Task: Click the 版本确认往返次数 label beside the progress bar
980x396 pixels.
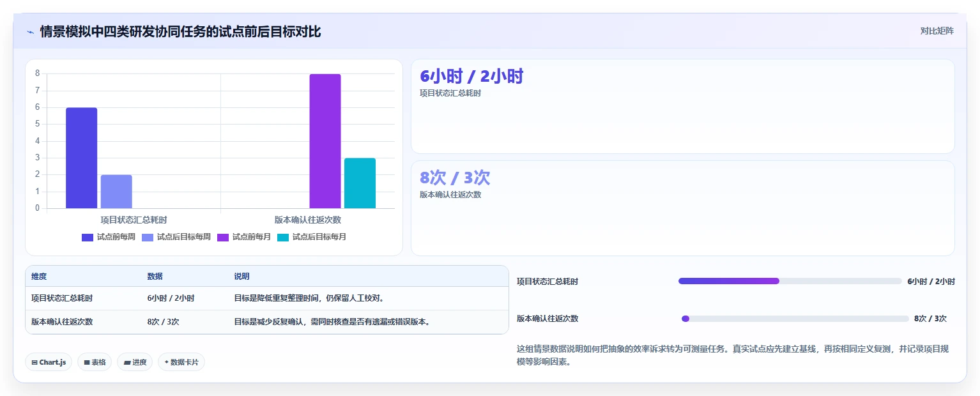Action: (547, 319)
